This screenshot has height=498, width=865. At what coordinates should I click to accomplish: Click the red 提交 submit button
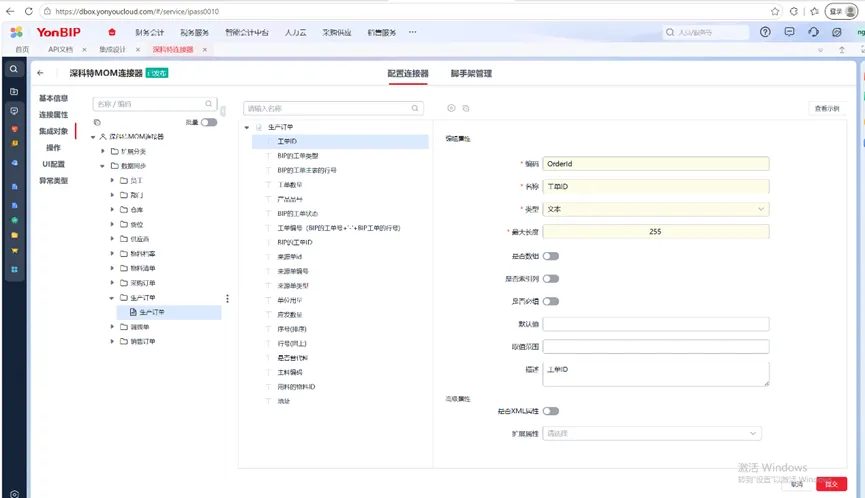point(831,484)
